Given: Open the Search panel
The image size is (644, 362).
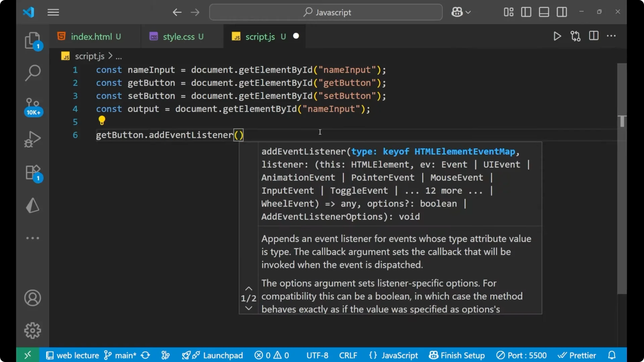Looking at the screenshot, I should click(x=33, y=73).
